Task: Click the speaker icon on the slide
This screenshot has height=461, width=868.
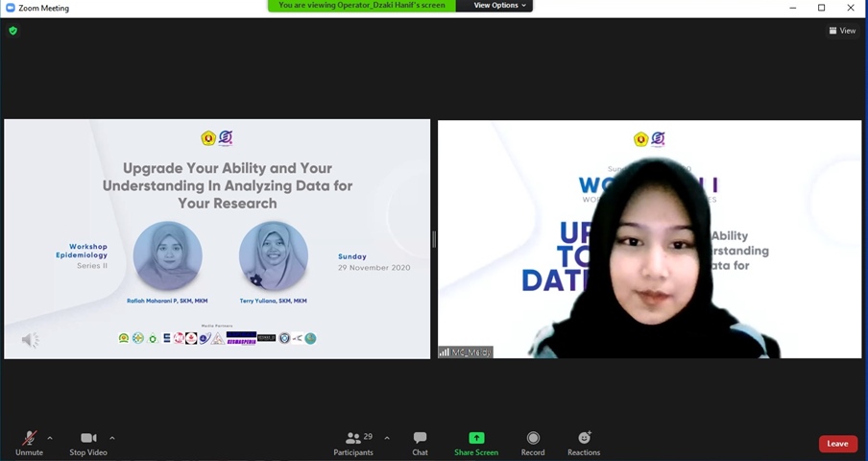Action: [x=31, y=340]
